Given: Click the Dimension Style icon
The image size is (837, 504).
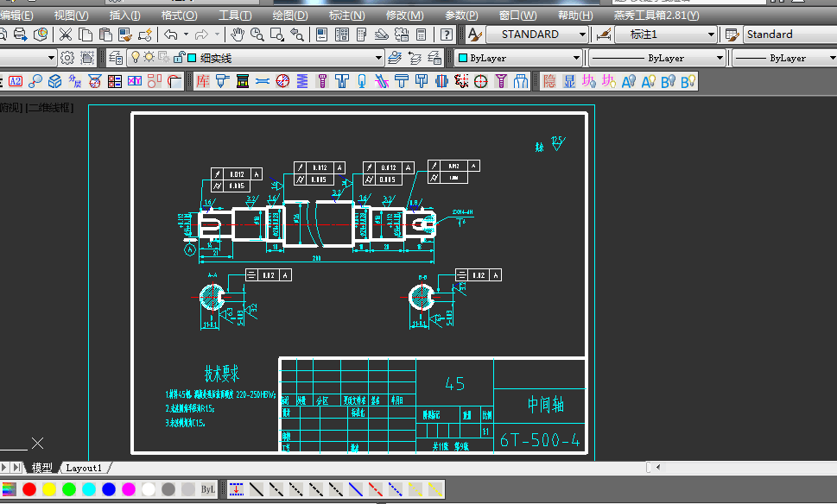Looking at the screenshot, I should pyautogui.click(x=604, y=35).
